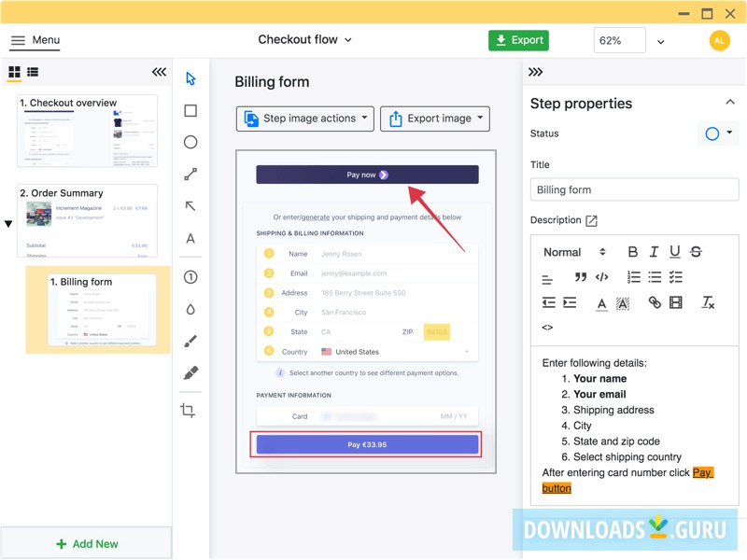Screen dimensions: 747x560
Task: Collapse the Order Summary substeps triangle
Action: 8,223
